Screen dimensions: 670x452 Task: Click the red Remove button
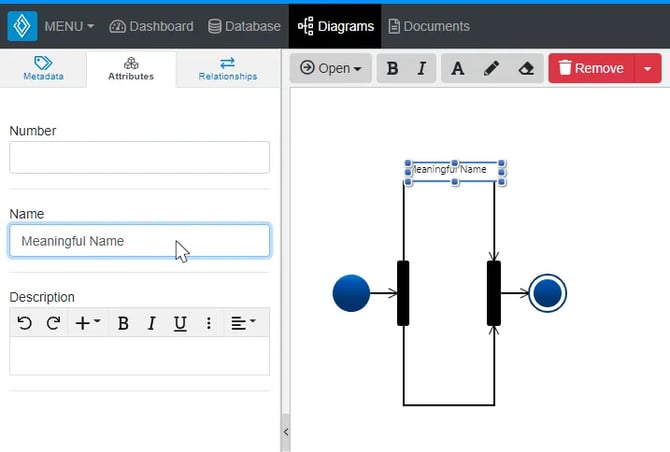click(591, 68)
